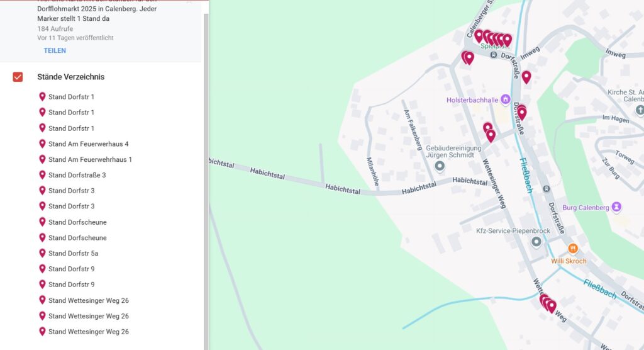Uncheck the Stände Verzeichnis layer checkbox
Viewport: 644px width, 350px height.
coord(18,77)
